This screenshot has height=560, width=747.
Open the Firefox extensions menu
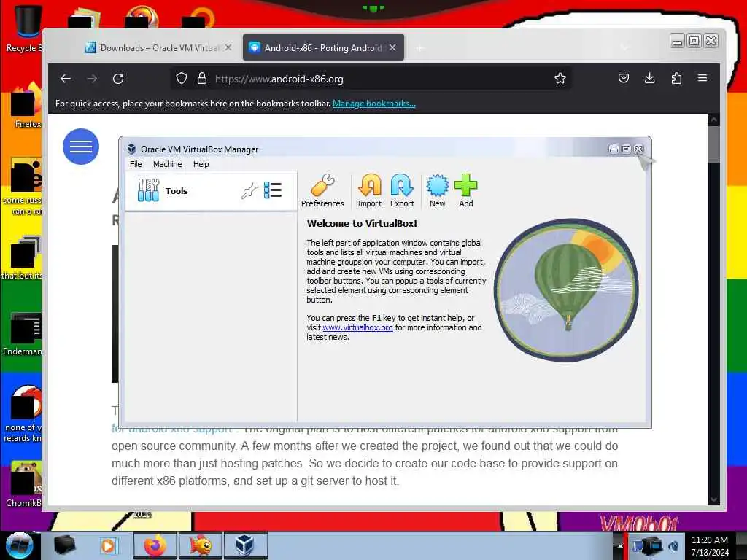click(x=676, y=78)
